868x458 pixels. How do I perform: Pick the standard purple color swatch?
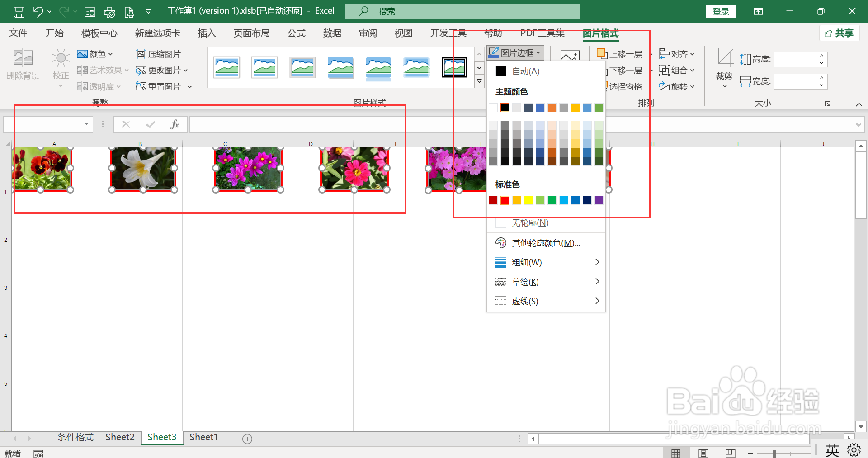(x=599, y=200)
